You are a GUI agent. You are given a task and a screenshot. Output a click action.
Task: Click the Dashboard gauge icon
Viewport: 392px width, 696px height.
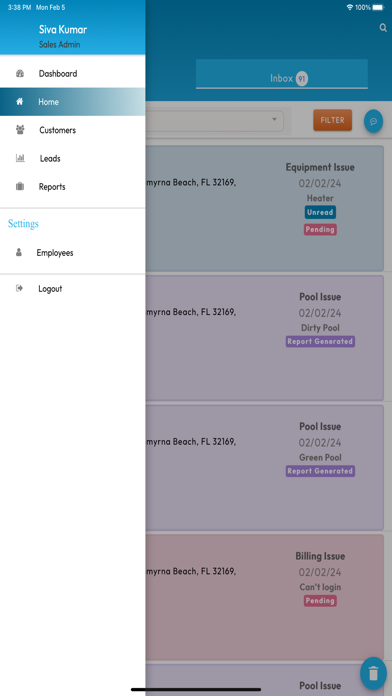click(x=20, y=74)
